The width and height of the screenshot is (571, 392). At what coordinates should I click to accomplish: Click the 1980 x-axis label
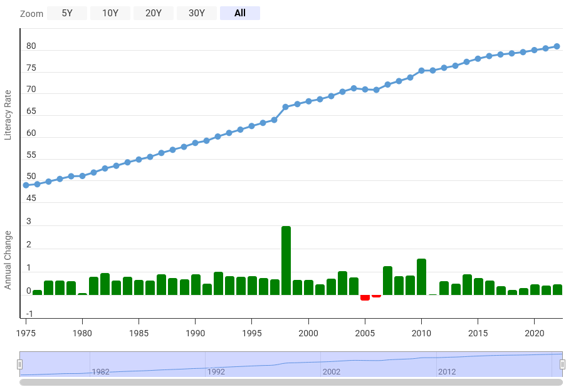[82, 333]
